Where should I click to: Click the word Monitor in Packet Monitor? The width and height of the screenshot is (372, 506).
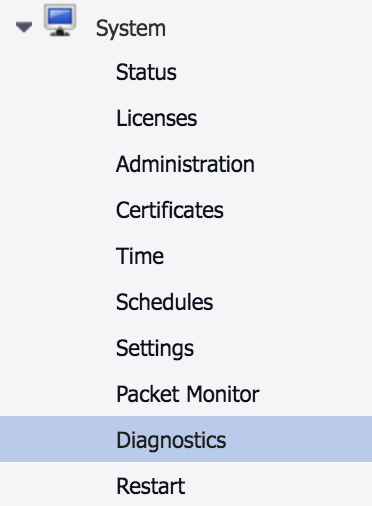pyautogui.click(x=223, y=394)
